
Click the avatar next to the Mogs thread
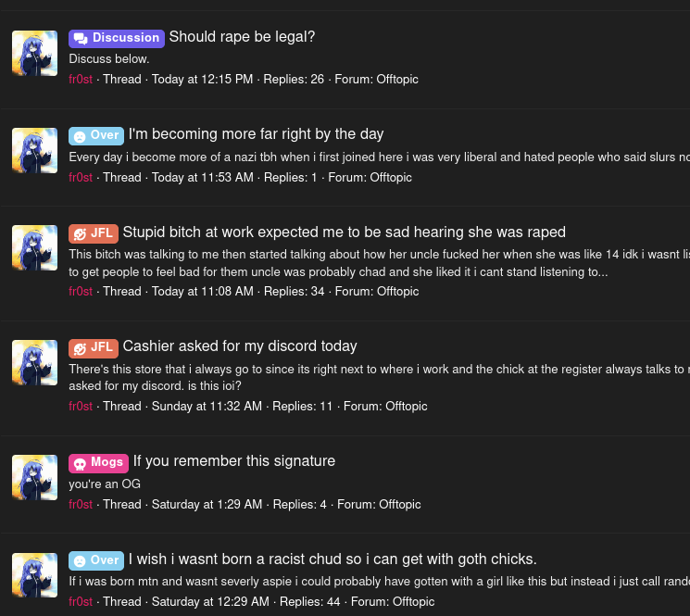click(x=34, y=477)
